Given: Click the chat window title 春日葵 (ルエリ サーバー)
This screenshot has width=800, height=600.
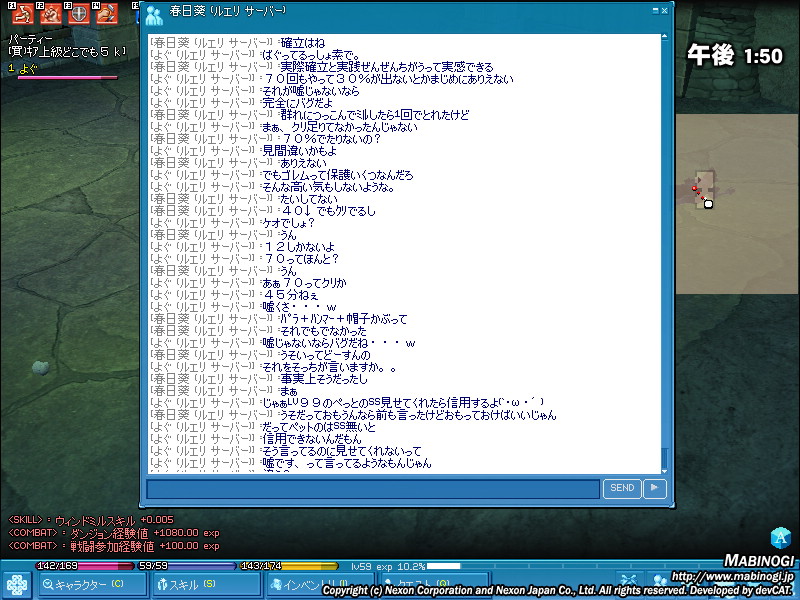Looking at the screenshot, I should tap(228, 11).
